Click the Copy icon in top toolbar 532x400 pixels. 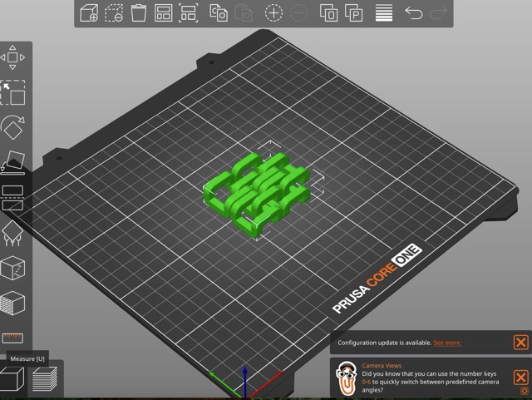[x=219, y=12]
